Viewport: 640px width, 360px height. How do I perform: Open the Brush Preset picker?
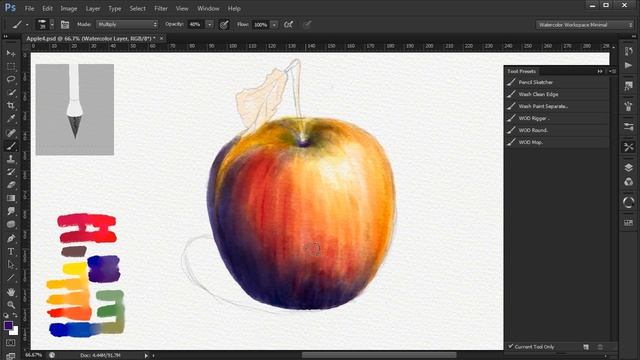click(45, 24)
